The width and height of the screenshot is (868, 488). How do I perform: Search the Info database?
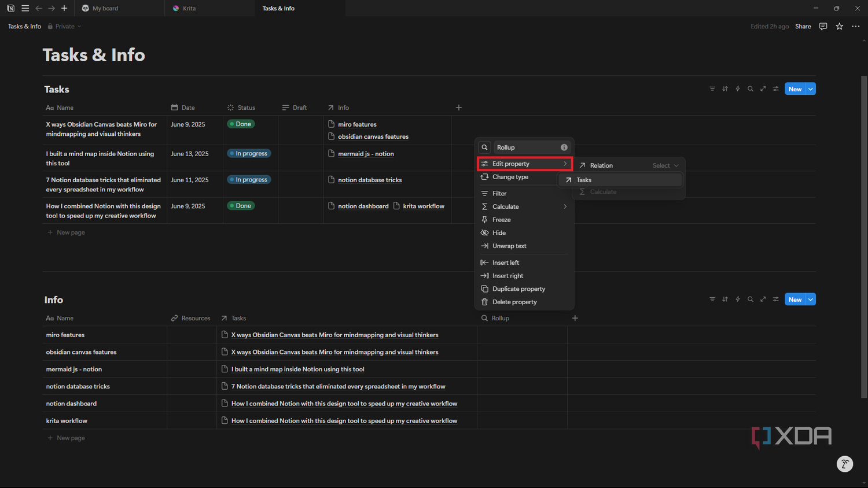point(751,300)
